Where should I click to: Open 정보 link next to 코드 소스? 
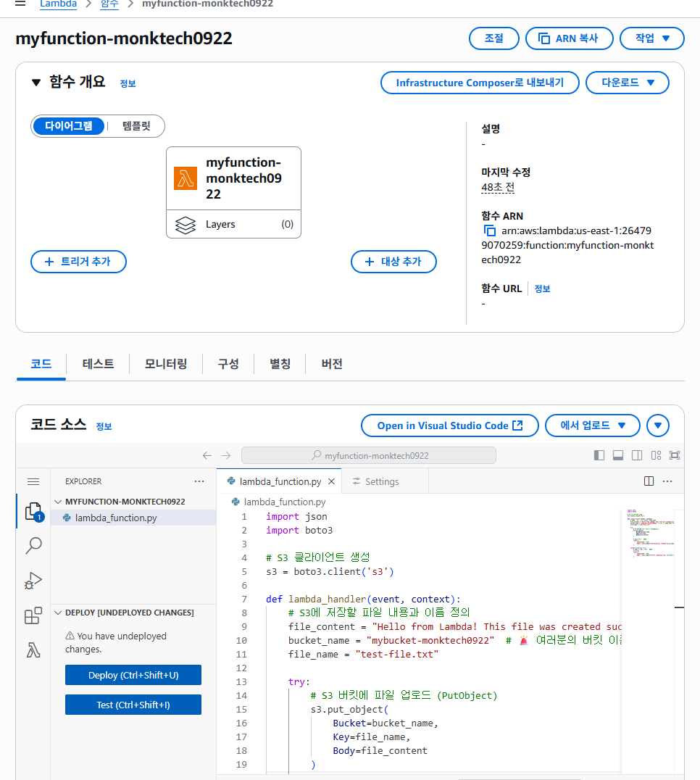coord(104,426)
